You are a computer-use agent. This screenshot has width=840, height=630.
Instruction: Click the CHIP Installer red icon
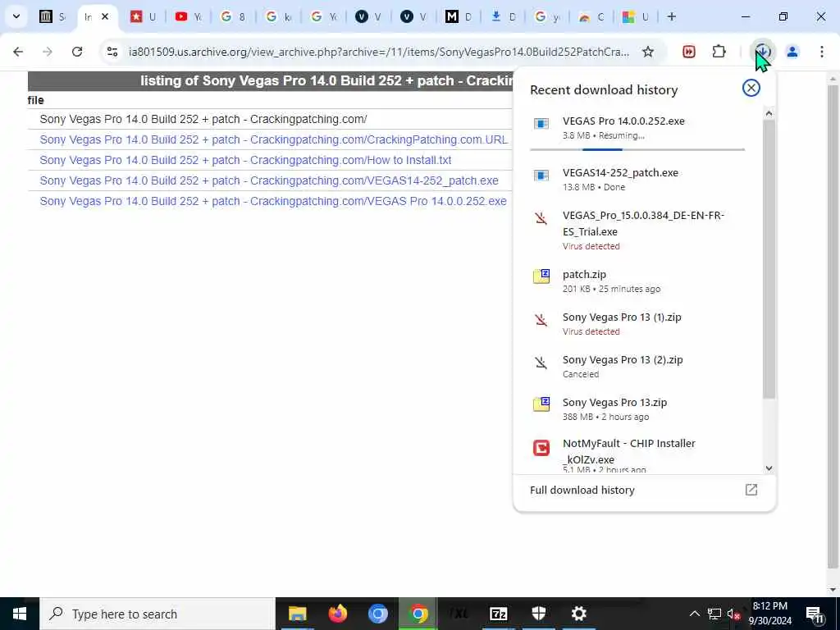tap(541, 447)
